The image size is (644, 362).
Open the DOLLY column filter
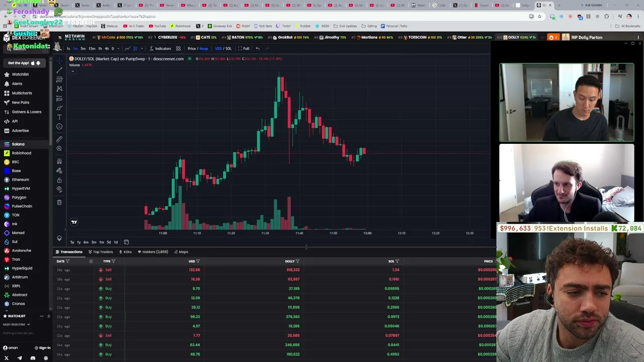297,261
